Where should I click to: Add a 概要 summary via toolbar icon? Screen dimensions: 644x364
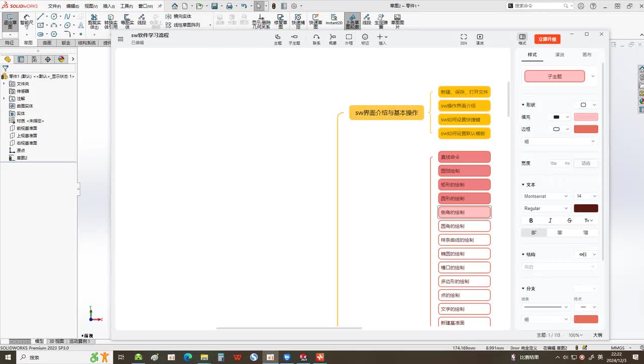333,37
